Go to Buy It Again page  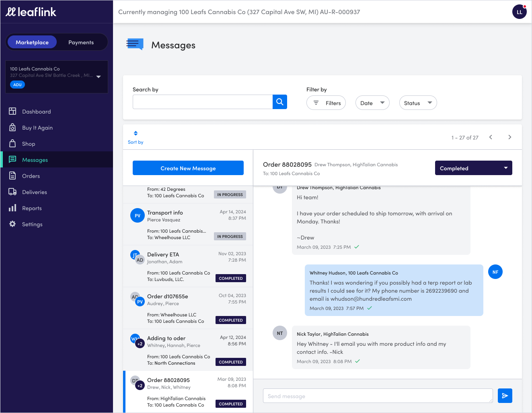pos(57,127)
